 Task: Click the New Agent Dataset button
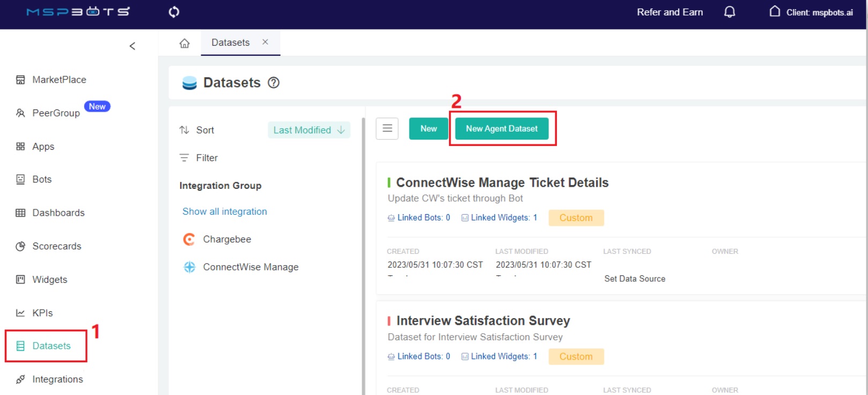point(501,129)
